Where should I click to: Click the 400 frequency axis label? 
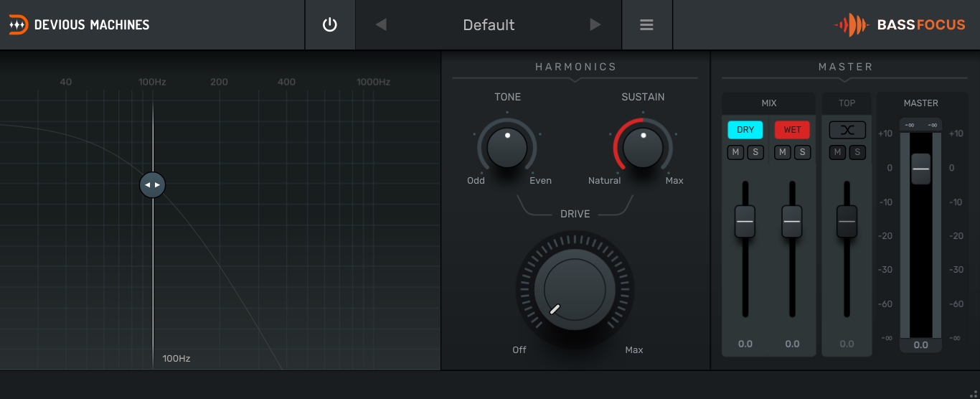286,82
